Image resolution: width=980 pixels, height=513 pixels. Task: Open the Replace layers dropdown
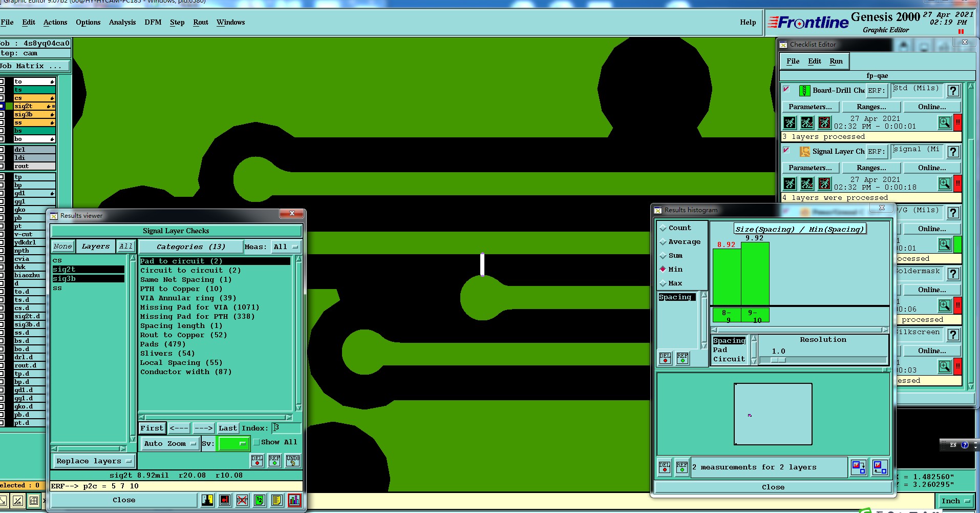tap(94, 461)
